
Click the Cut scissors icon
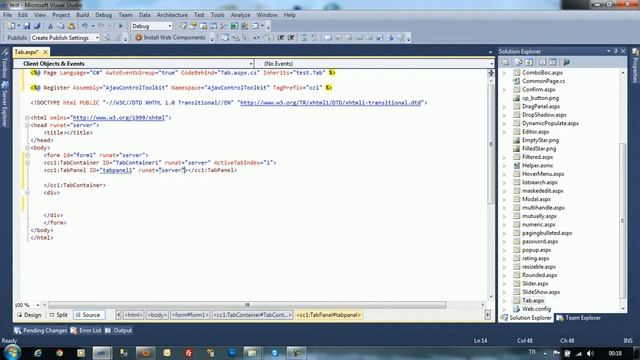coord(50,26)
